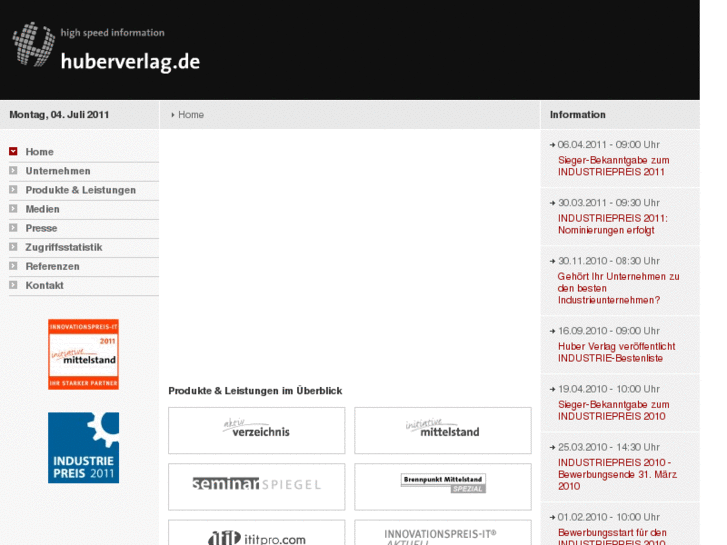727x545 pixels.
Task: Go to Produkte & Leistungen in sidebar
Action: (x=81, y=190)
